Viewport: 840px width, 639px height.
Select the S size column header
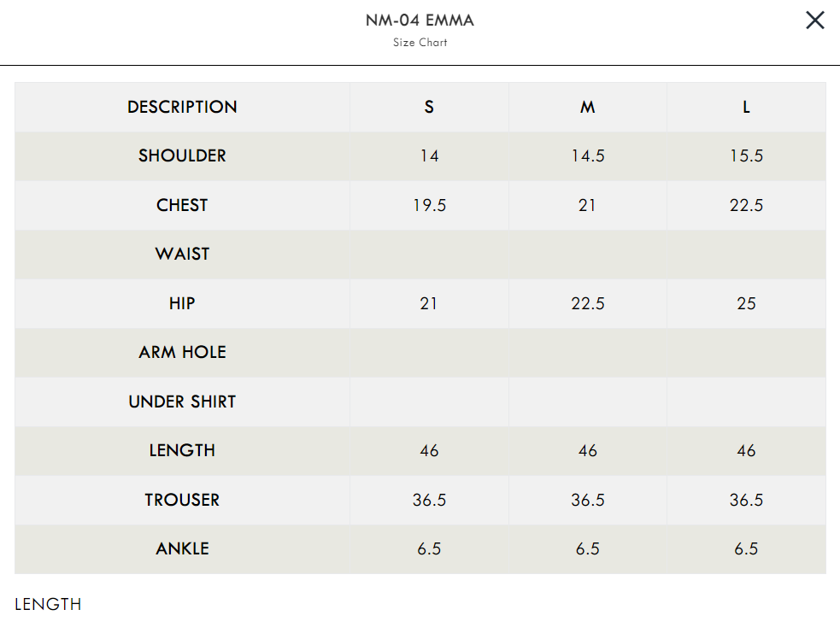[x=429, y=107]
